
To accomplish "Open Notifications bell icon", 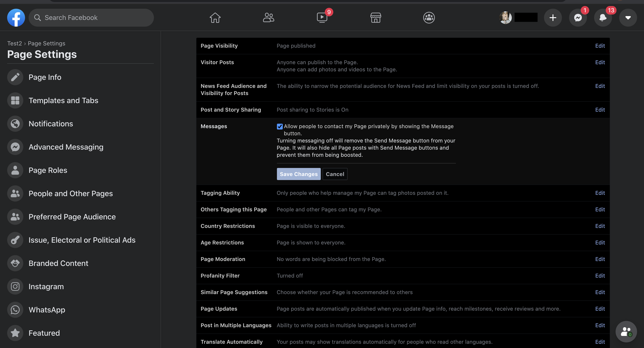I will click(603, 17).
